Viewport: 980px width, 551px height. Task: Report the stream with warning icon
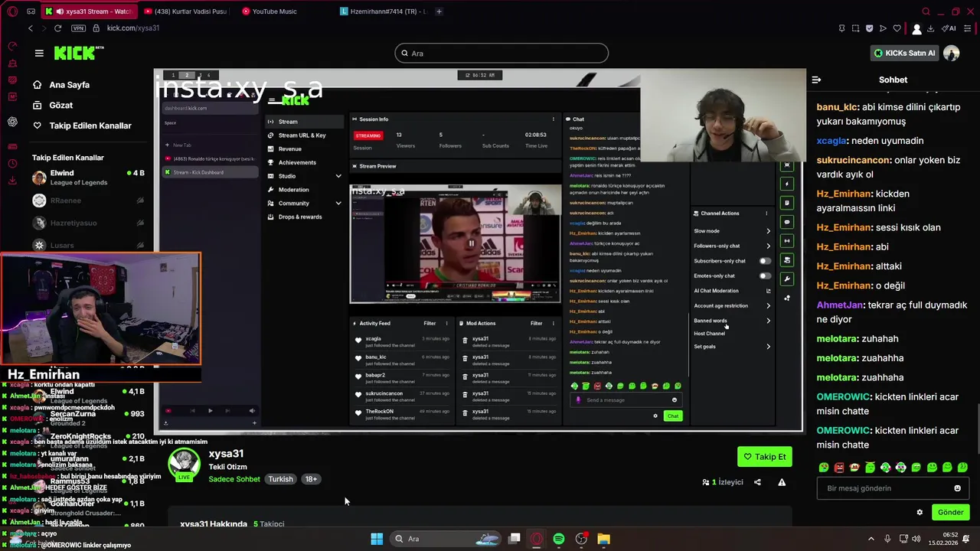(782, 482)
